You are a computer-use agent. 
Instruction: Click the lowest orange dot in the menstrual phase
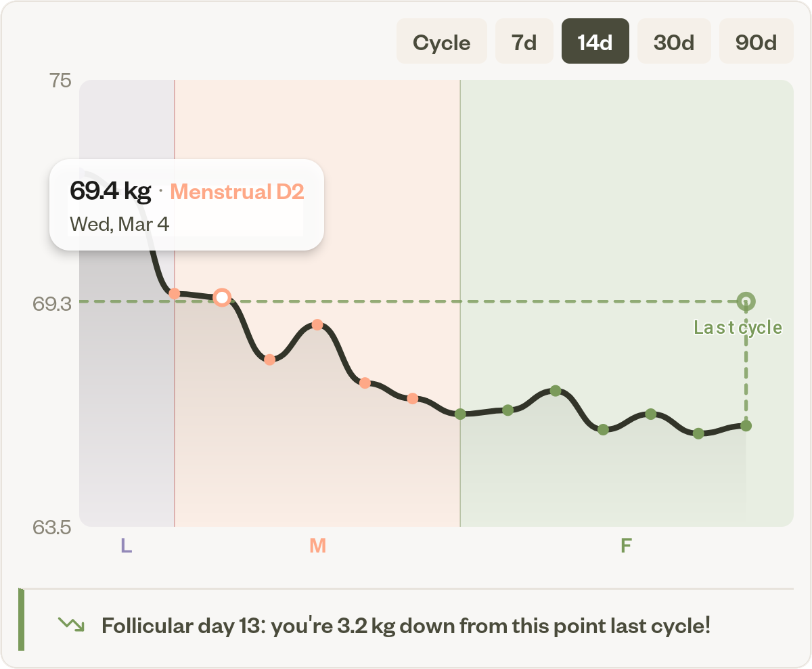[x=269, y=361]
